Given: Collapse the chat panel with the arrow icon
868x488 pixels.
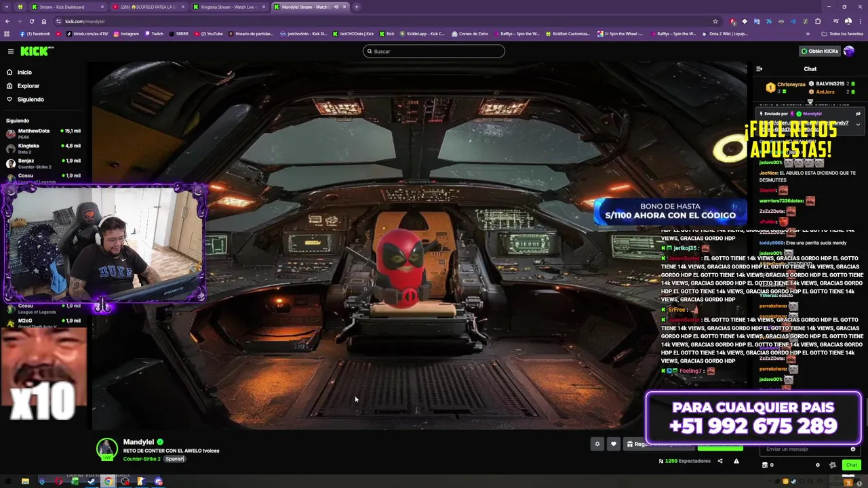Looking at the screenshot, I should [x=759, y=68].
